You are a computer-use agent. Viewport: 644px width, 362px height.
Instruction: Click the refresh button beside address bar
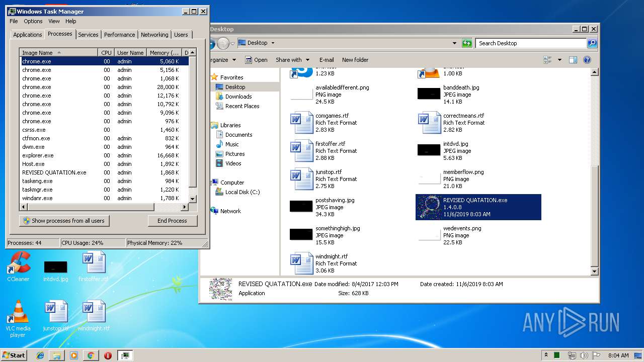467,43
